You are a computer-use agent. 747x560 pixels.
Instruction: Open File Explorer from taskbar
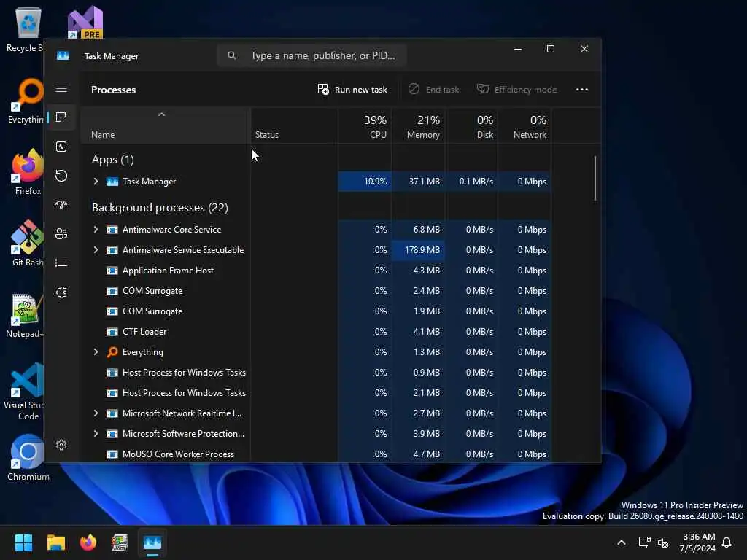55,542
